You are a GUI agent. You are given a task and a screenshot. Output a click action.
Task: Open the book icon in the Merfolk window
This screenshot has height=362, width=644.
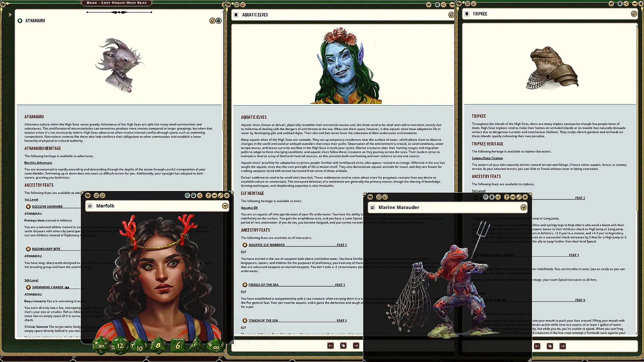point(96,195)
